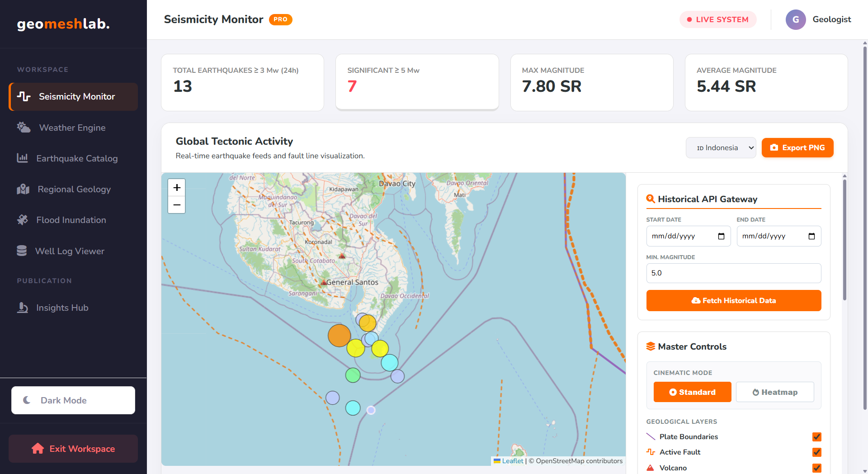Open Regional Geology section
The image size is (868, 474).
point(73,189)
